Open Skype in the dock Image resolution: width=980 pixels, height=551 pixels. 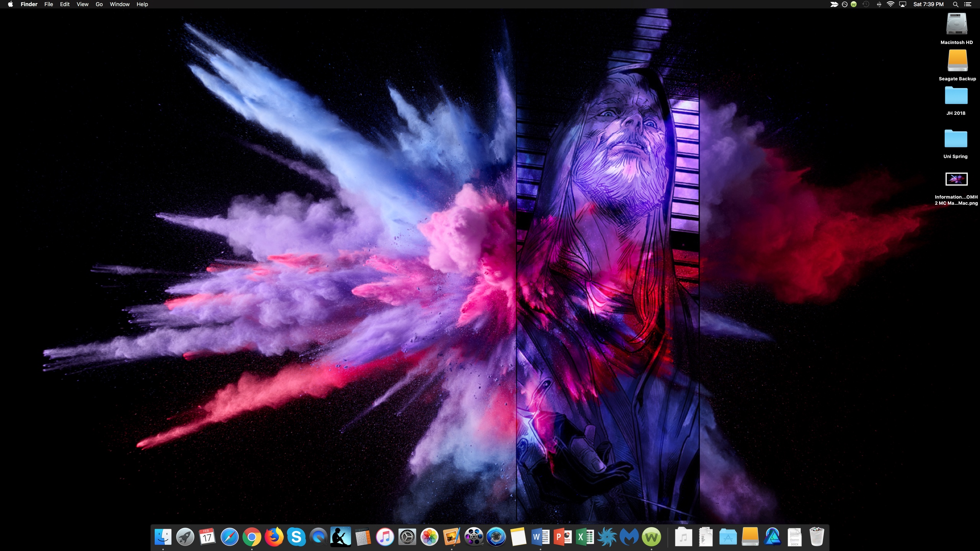296,537
